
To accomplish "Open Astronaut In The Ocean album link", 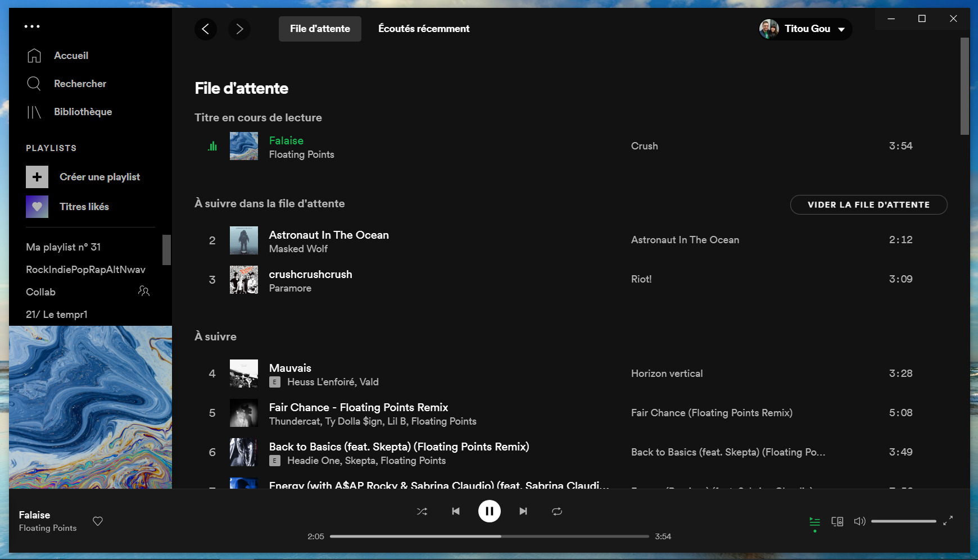I will [685, 240].
